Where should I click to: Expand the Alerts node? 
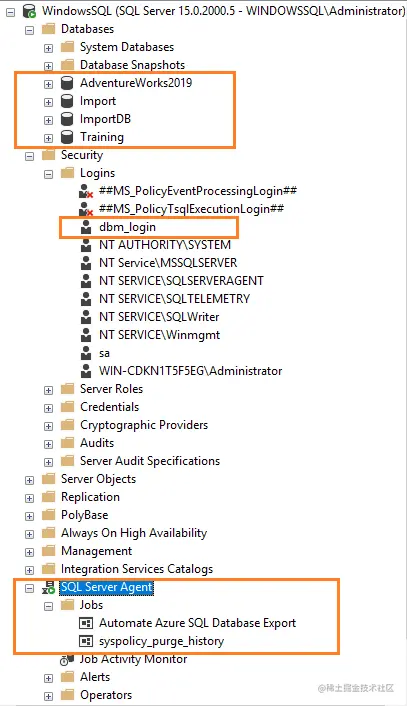pyautogui.click(x=49, y=679)
